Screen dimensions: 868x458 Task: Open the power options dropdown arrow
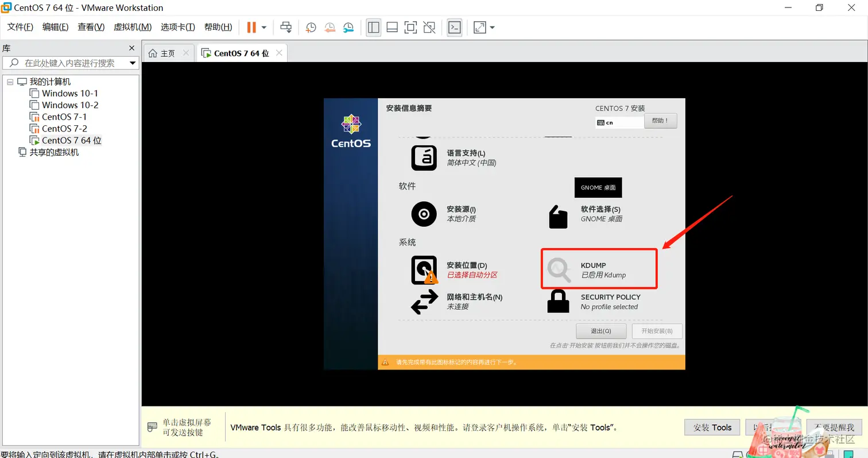pyautogui.click(x=264, y=27)
